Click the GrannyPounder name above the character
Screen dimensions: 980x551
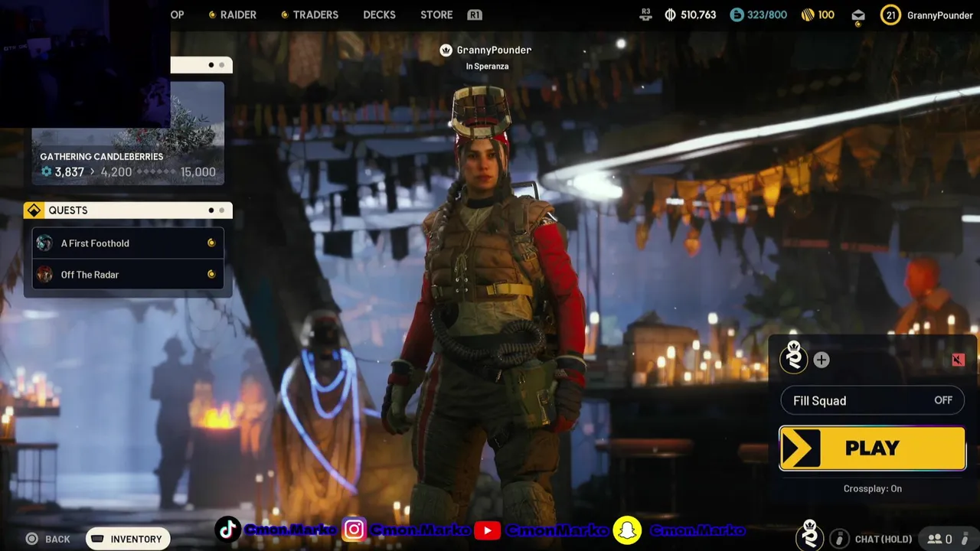click(x=494, y=50)
